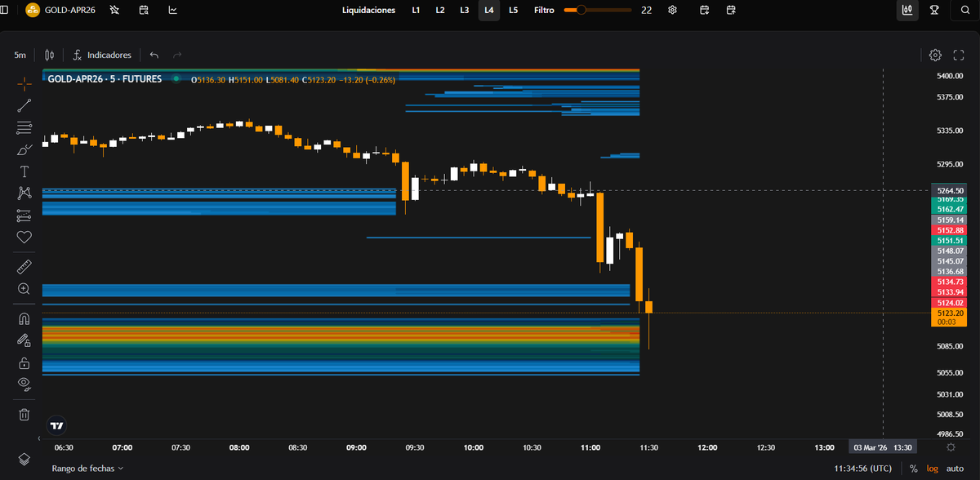Select the forecasting/measurement positions tool

pyautogui.click(x=24, y=216)
